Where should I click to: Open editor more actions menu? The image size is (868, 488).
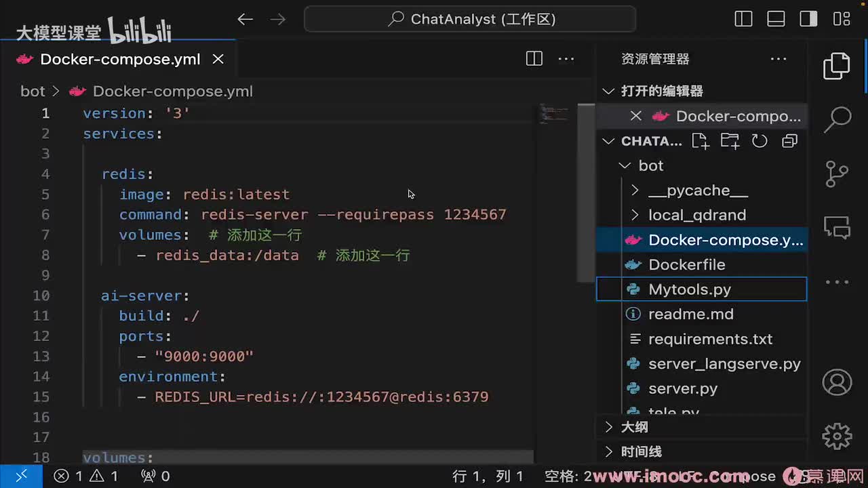(x=566, y=59)
